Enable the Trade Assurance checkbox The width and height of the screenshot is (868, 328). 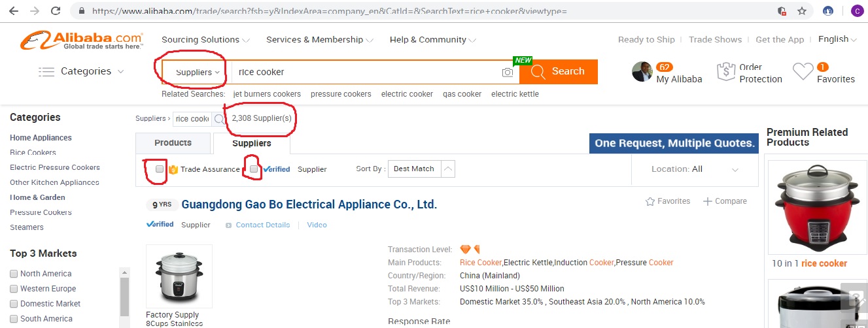coord(160,169)
